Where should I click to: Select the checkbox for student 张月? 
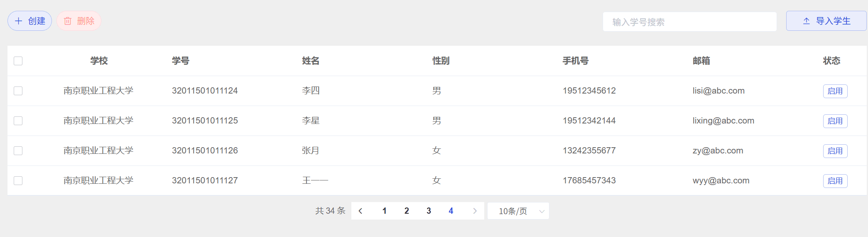[x=18, y=151]
